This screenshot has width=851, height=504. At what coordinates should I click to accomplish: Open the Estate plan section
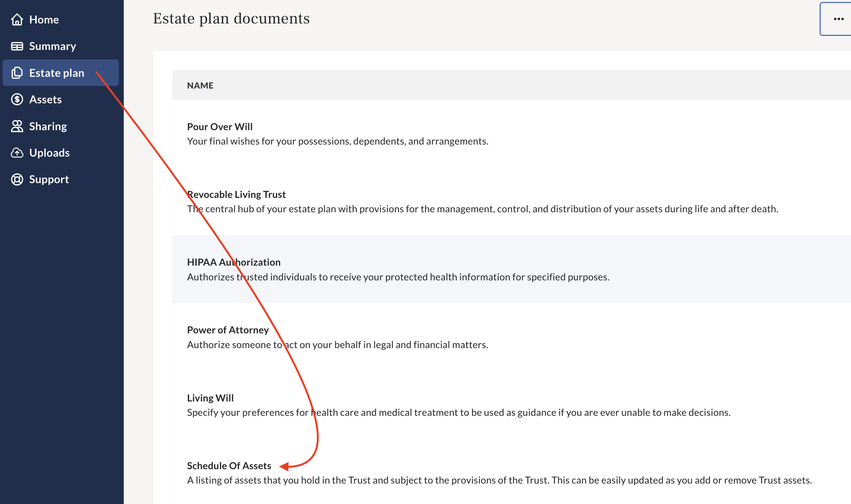56,73
